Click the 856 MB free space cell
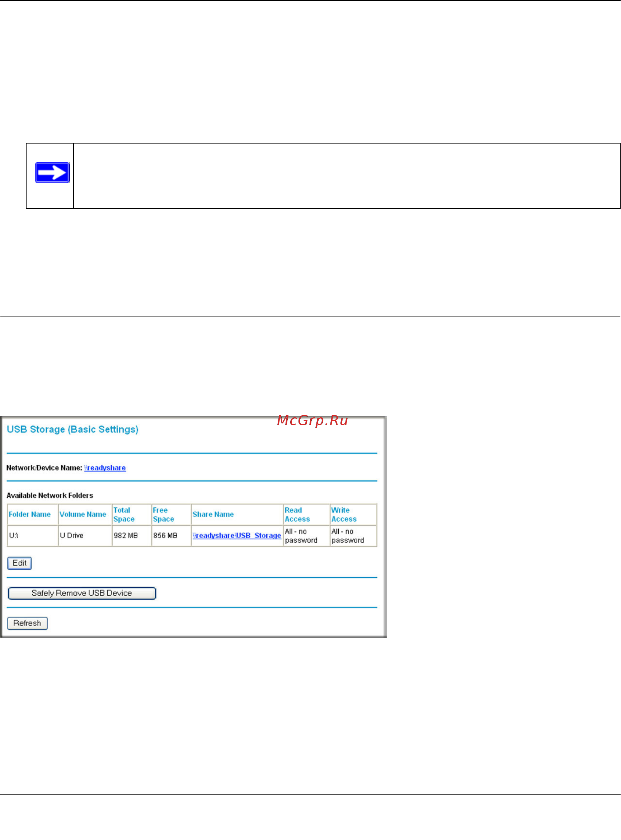The height and width of the screenshot is (840, 621). tap(171, 536)
